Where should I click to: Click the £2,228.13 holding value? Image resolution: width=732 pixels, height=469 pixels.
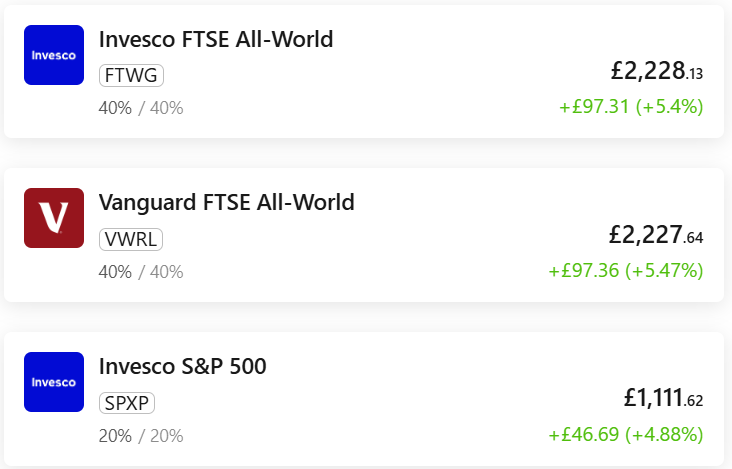click(657, 71)
